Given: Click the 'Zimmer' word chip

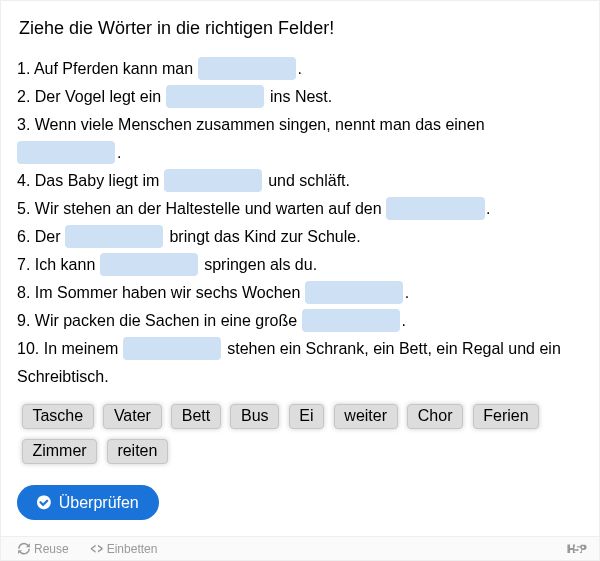Looking at the screenshot, I should pyautogui.click(x=59, y=451).
